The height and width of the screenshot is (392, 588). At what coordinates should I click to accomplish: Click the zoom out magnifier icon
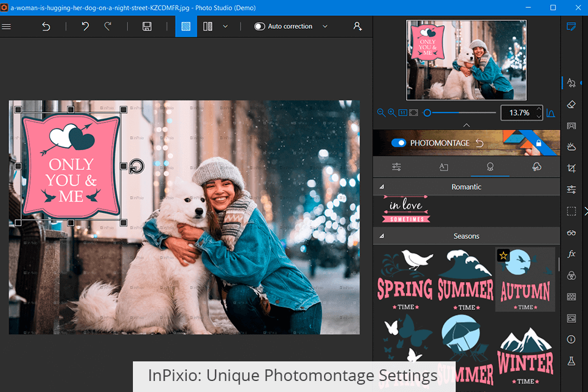pos(381,113)
